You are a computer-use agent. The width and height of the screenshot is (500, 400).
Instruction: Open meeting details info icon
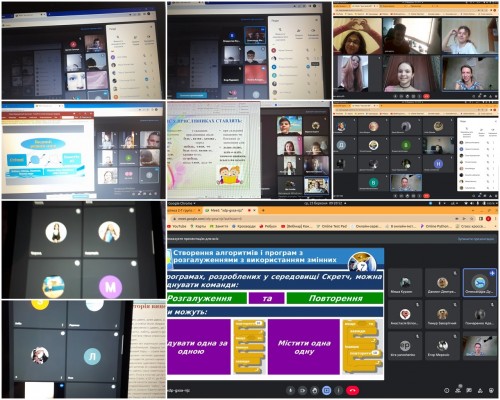447,390
